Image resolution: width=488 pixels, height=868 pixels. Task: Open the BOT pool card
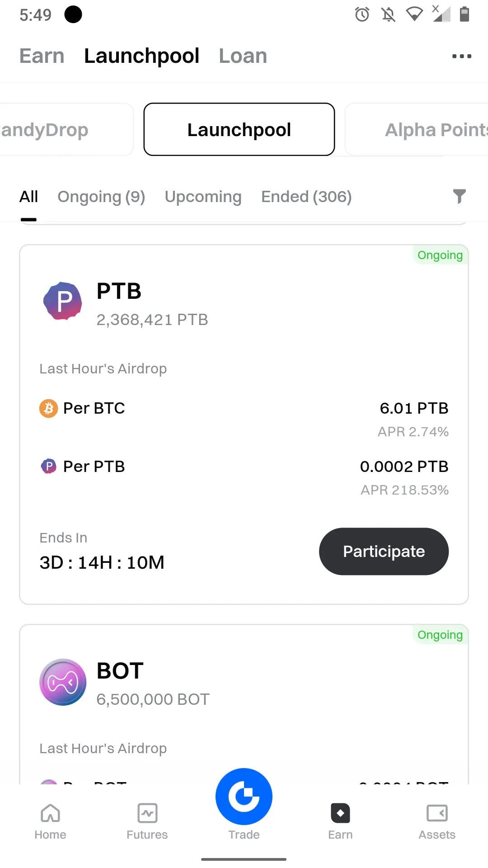244,704
